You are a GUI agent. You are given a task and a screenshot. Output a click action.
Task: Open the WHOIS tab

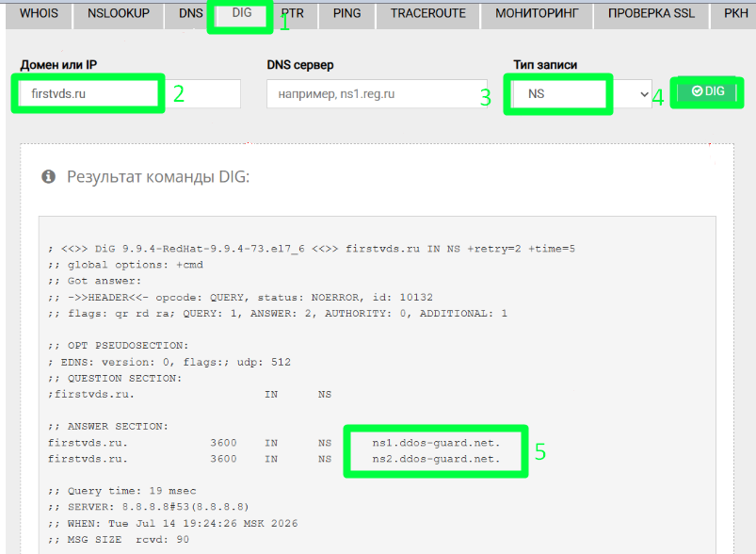point(39,14)
